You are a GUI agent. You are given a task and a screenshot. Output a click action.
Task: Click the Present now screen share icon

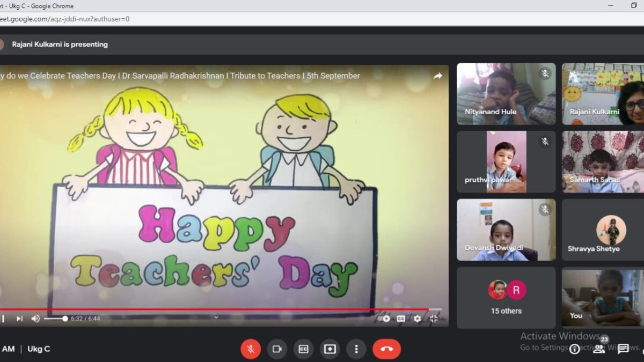pyautogui.click(x=330, y=349)
